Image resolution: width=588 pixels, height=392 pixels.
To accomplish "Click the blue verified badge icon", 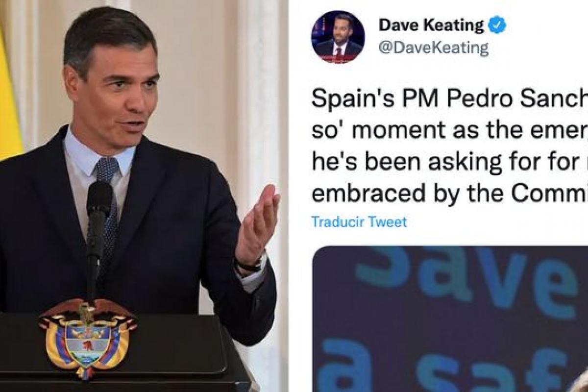I will (498, 24).
